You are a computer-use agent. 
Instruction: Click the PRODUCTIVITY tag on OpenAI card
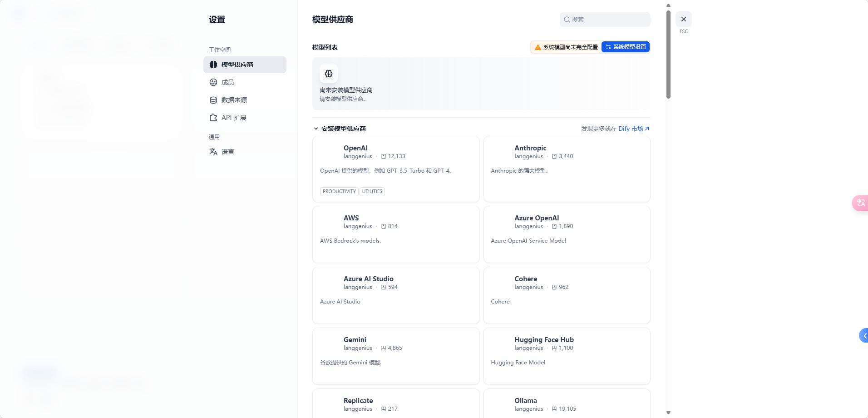tap(339, 192)
